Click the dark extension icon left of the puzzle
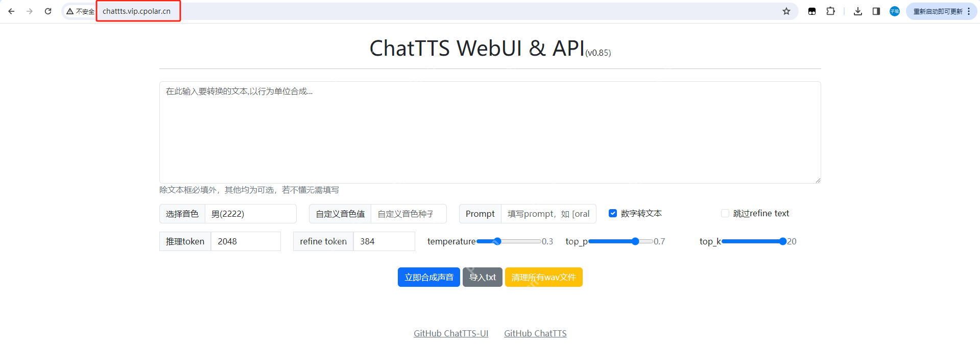Screen dimensions: 980x363 [x=812, y=11]
